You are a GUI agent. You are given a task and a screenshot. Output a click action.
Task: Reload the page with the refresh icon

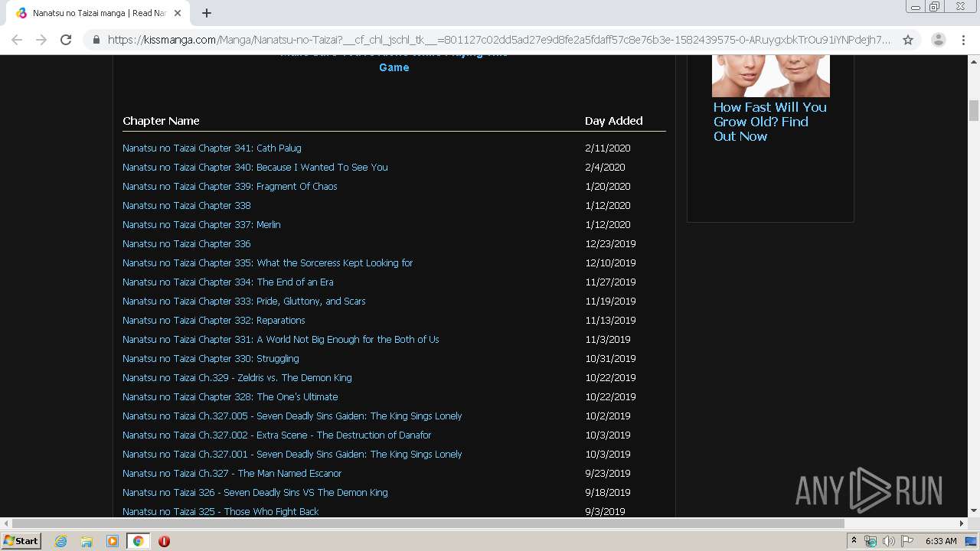point(66,40)
